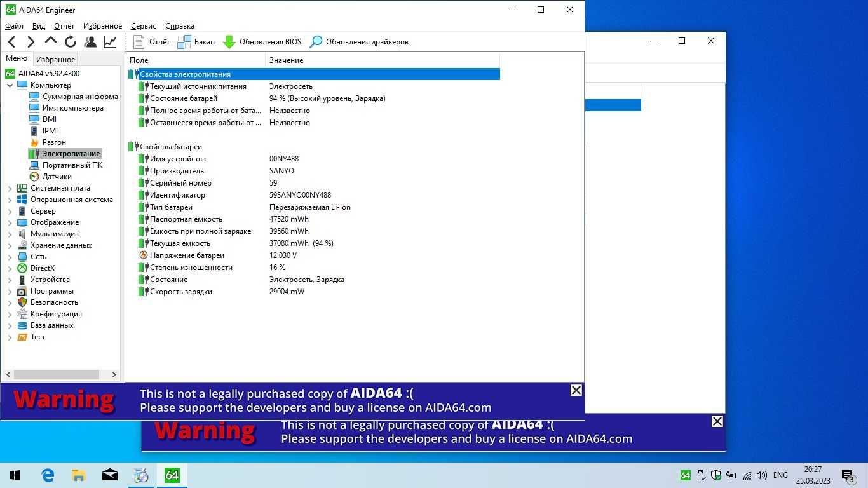Screen dimensions: 868x488
Task: Select the Производитель SANYO row
Action: coord(314,171)
